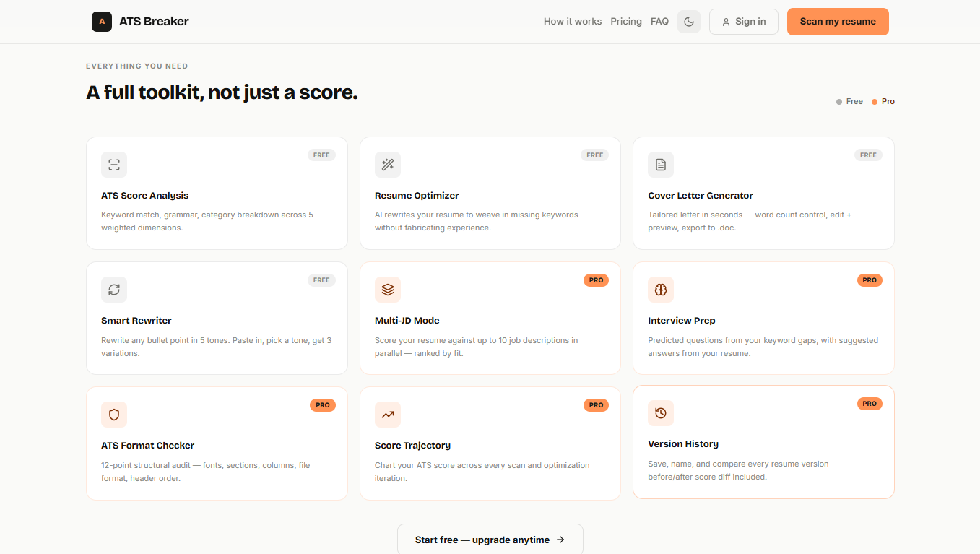Click PRO badge on Score Trajectory card
Image resolution: width=980 pixels, height=554 pixels.
click(596, 405)
